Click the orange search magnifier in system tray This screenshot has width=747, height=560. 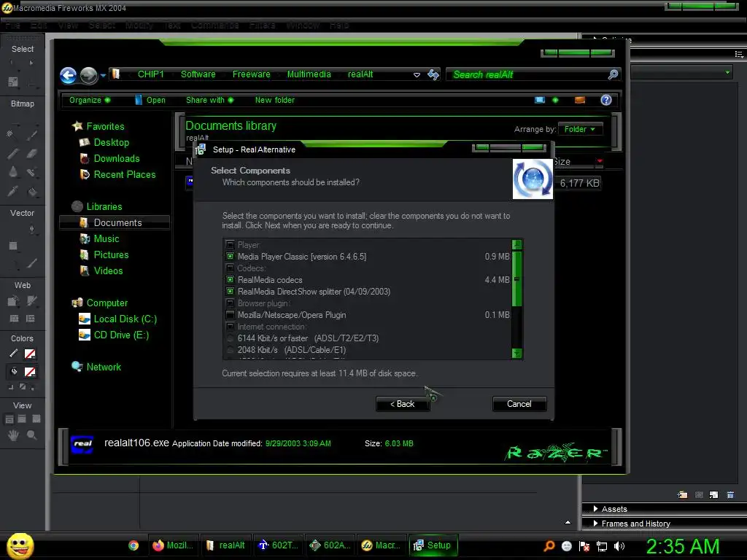[549, 546]
